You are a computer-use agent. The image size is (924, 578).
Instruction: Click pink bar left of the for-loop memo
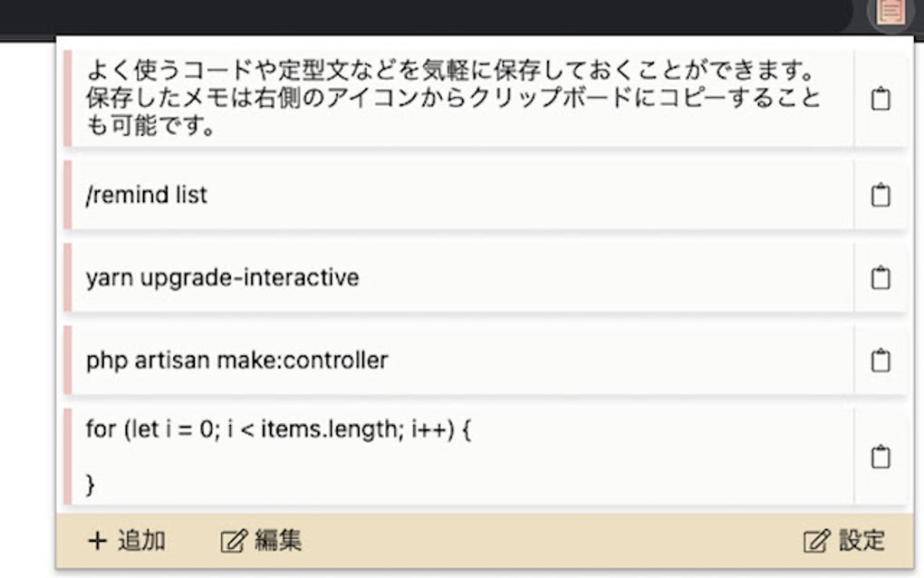point(68,457)
